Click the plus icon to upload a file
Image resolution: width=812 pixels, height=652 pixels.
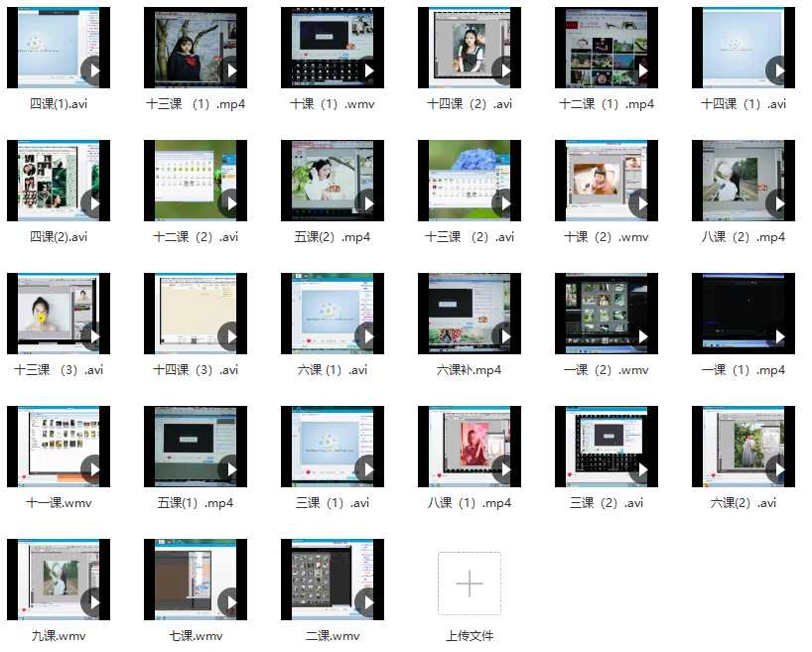point(470,584)
